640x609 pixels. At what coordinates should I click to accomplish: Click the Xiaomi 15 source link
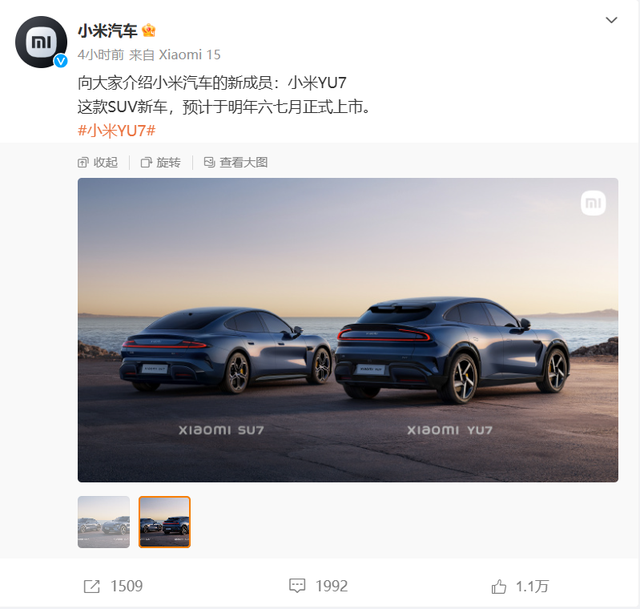pyautogui.click(x=189, y=55)
